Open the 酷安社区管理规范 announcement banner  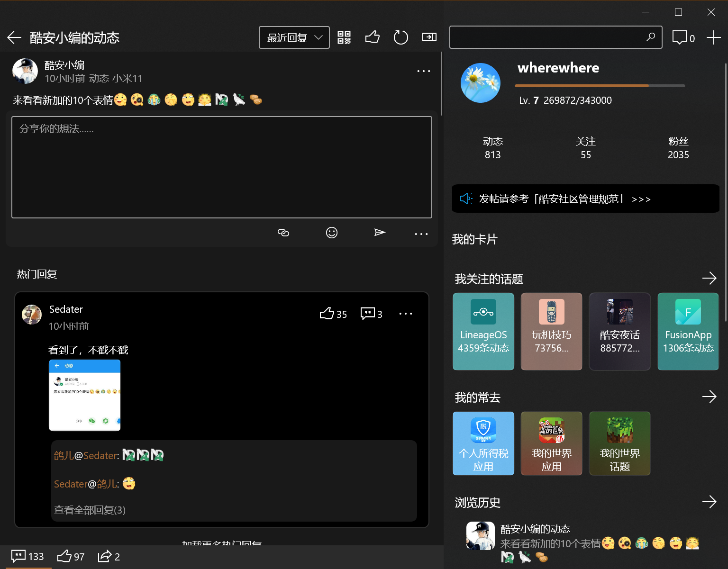586,199
